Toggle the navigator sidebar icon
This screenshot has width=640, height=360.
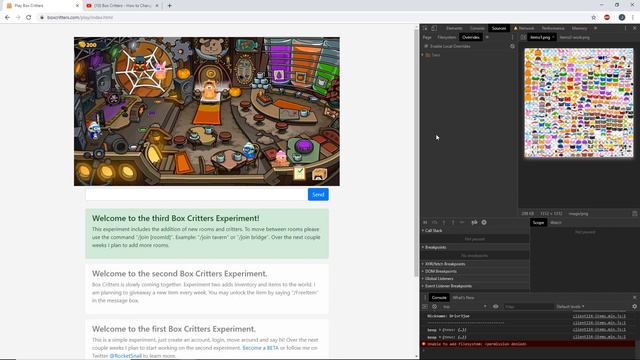(523, 37)
